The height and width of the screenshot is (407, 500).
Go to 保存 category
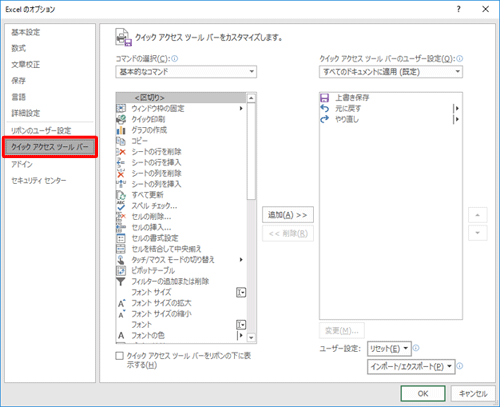click(19, 81)
